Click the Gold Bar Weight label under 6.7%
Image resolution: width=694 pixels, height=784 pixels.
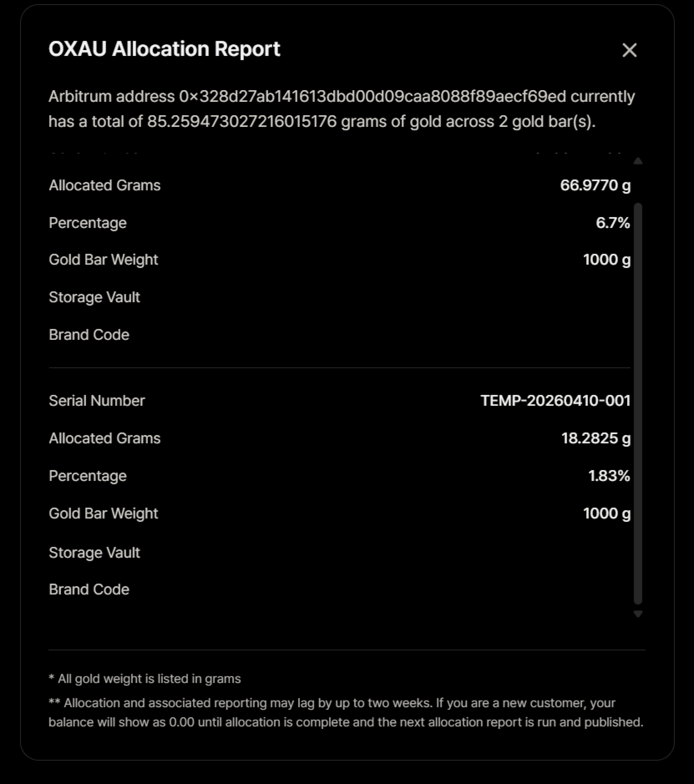[103, 260]
